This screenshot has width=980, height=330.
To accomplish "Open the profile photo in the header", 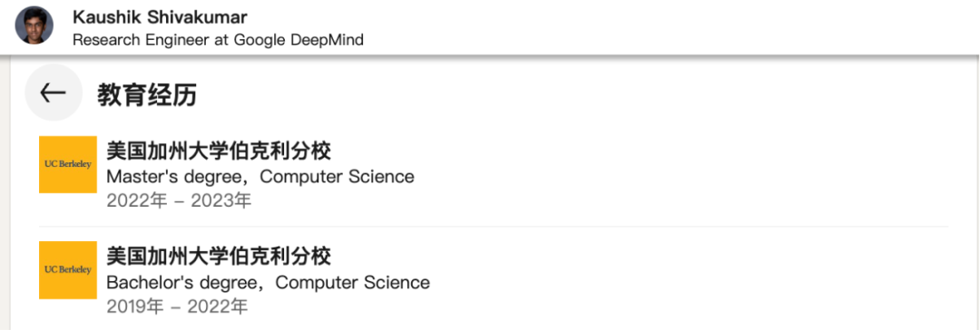I will click(x=34, y=25).
